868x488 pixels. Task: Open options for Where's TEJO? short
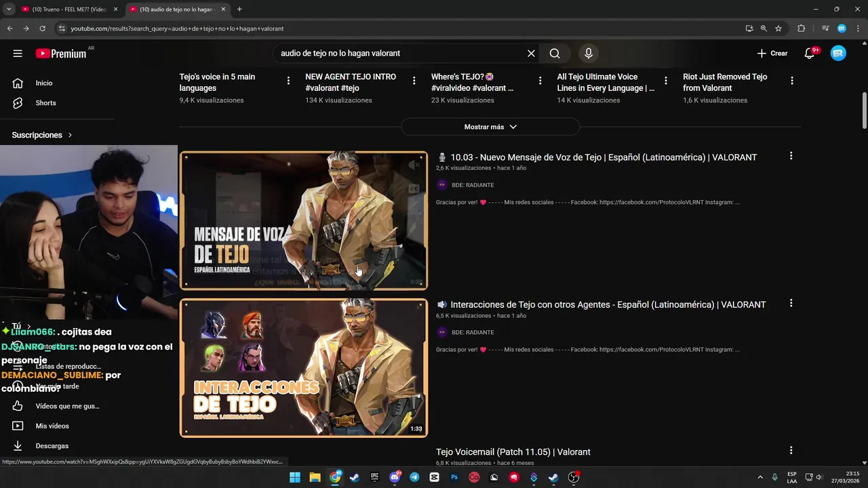click(x=540, y=81)
